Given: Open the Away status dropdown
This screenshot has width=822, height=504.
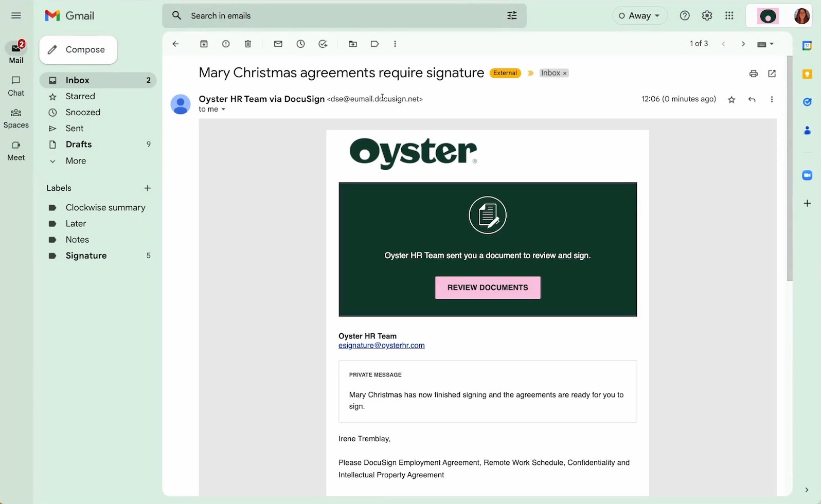Looking at the screenshot, I should 639,16.
